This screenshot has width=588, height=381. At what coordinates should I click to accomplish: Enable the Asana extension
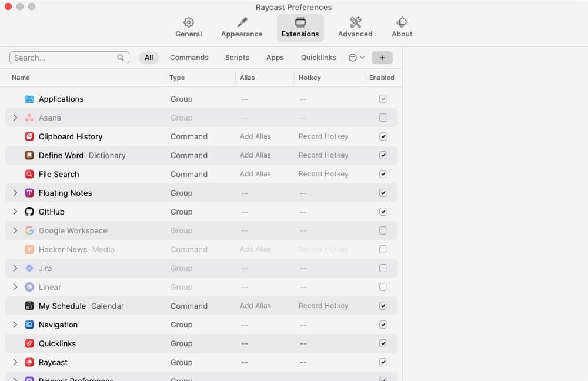click(x=383, y=118)
